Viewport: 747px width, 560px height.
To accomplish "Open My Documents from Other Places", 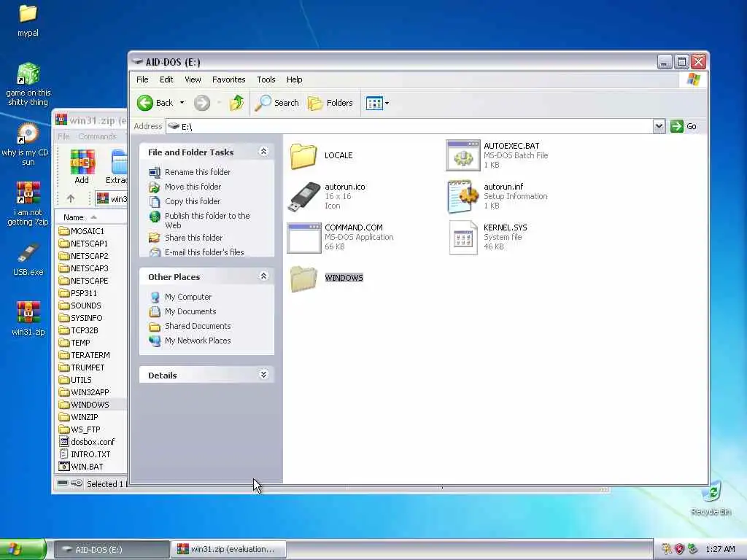I will (x=190, y=311).
